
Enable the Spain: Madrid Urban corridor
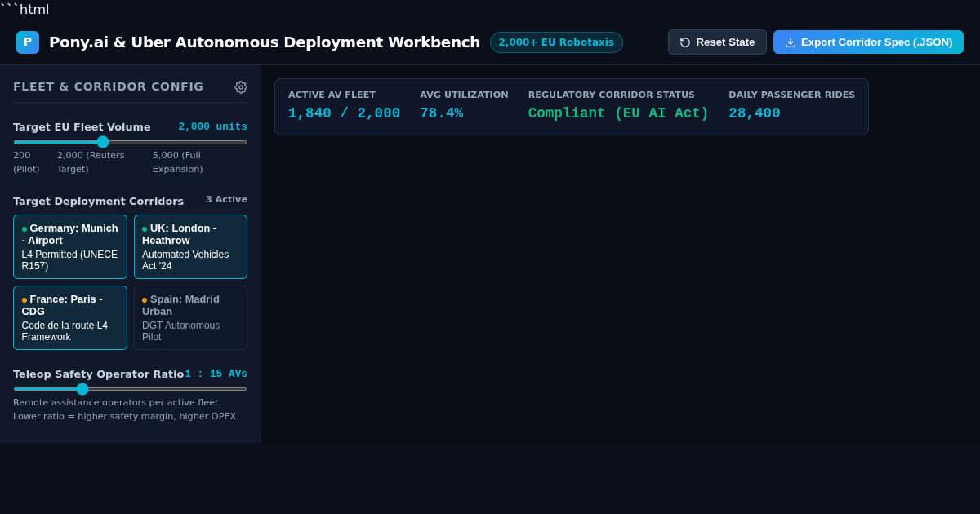[190, 317]
